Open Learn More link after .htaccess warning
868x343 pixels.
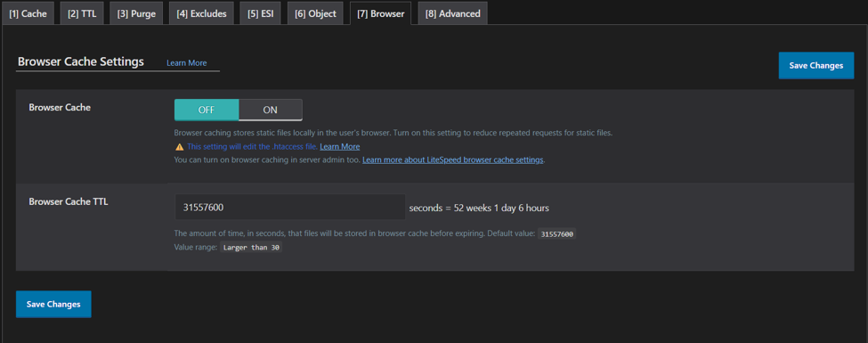click(x=340, y=147)
